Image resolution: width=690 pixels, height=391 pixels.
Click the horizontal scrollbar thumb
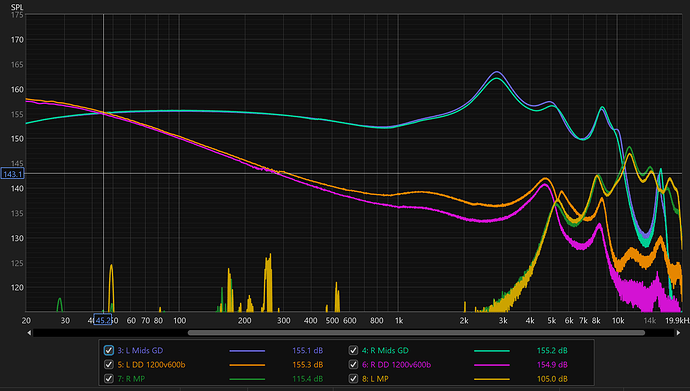416,333
